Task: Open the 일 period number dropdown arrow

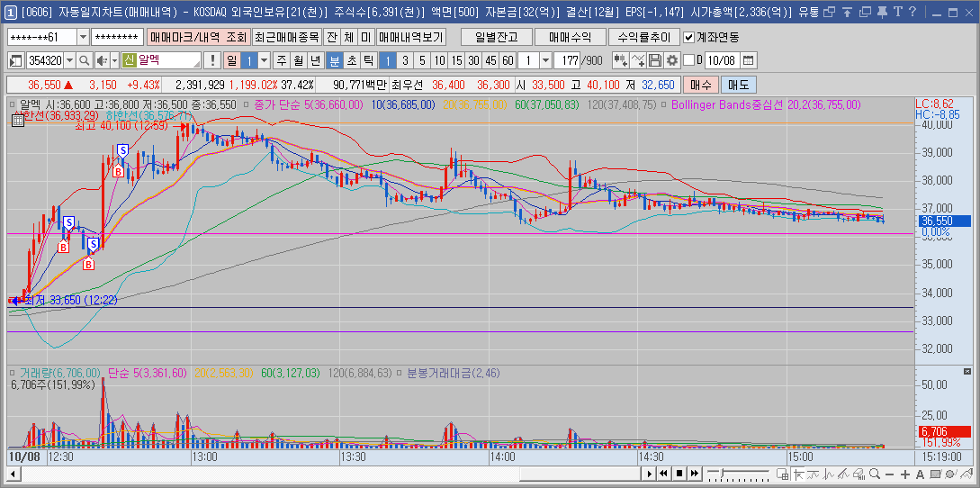Action: 265,60
